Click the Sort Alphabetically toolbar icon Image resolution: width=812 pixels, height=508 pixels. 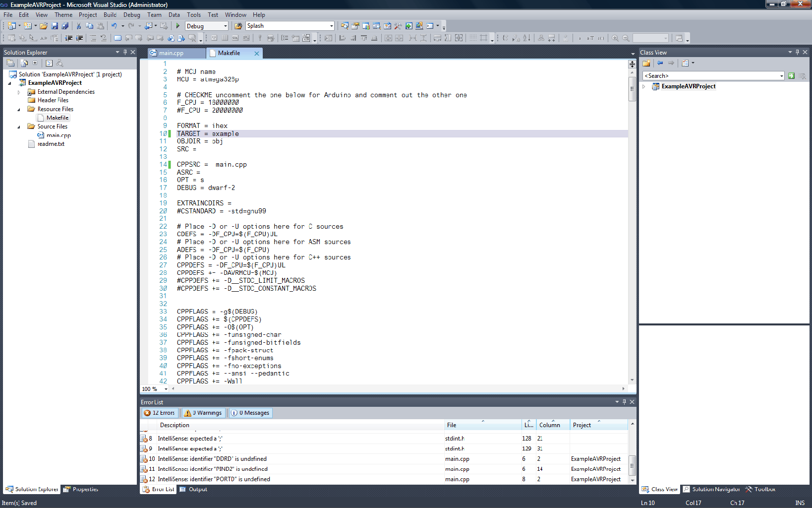[x=525, y=38]
